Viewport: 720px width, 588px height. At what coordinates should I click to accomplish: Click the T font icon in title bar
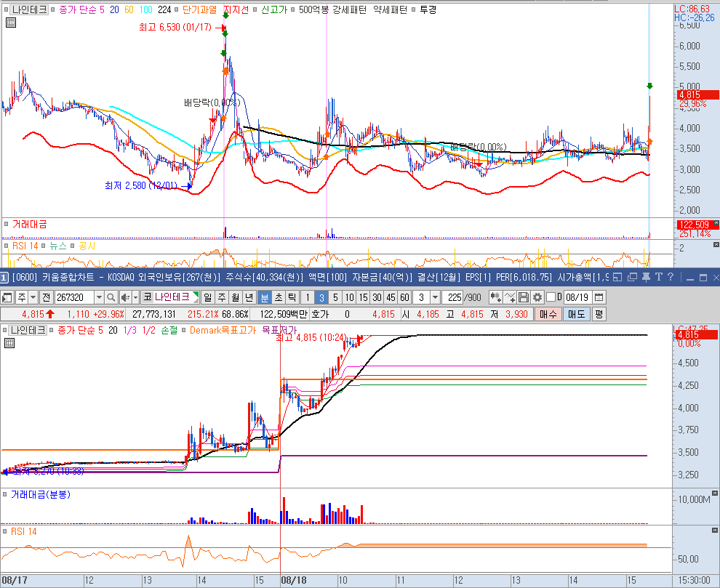click(658, 277)
